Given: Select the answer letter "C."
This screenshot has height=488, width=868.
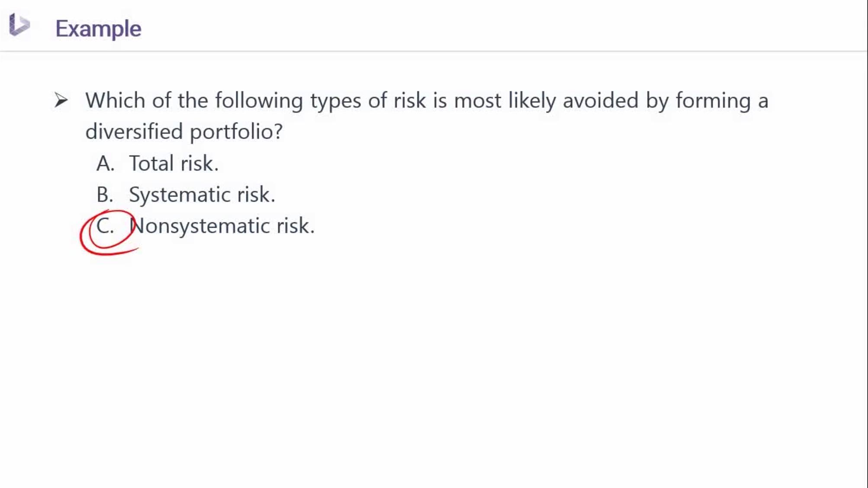Looking at the screenshot, I should click(105, 226).
